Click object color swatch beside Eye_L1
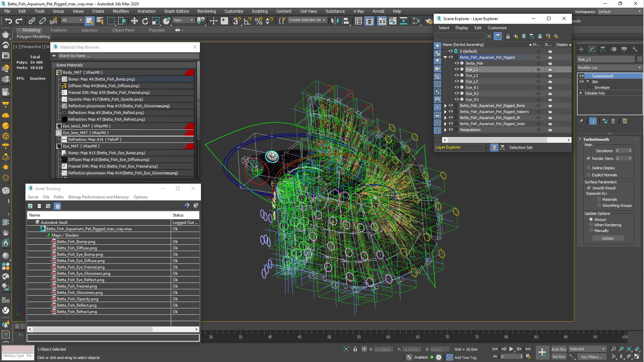 click(x=639, y=59)
